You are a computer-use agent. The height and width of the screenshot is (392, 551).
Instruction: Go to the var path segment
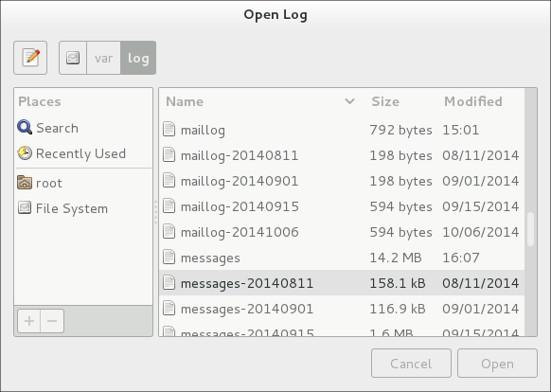pyautogui.click(x=103, y=58)
